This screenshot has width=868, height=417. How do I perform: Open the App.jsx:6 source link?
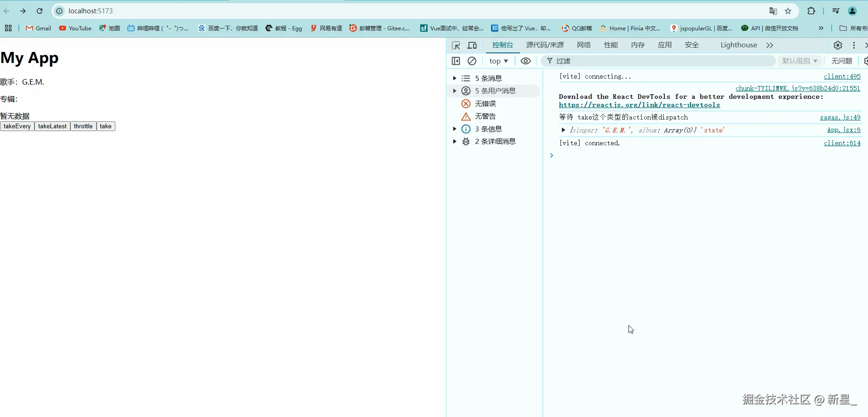[x=844, y=130]
